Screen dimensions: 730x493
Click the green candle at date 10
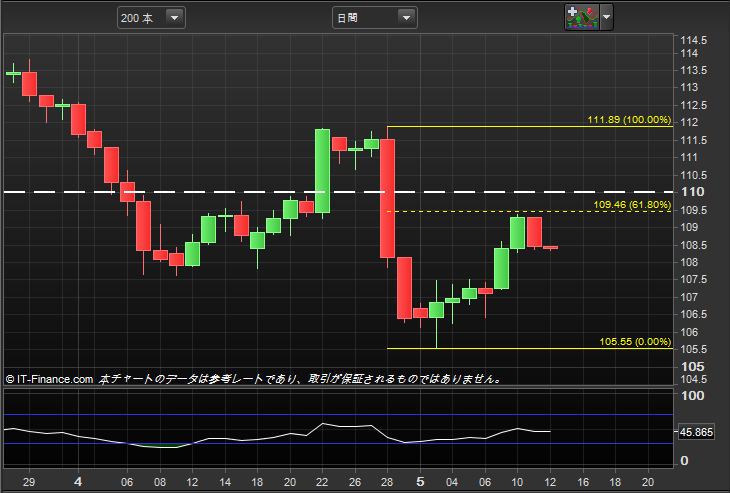tap(517, 233)
